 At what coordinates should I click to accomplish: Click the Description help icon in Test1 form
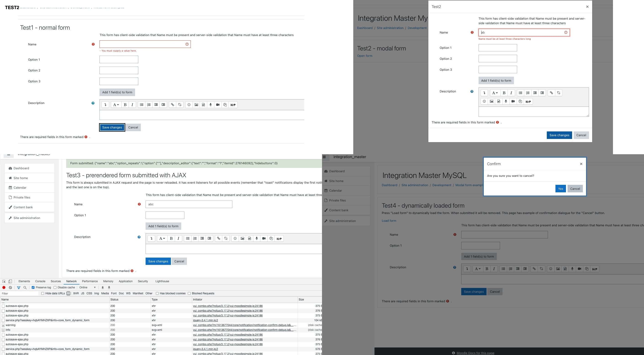93,103
